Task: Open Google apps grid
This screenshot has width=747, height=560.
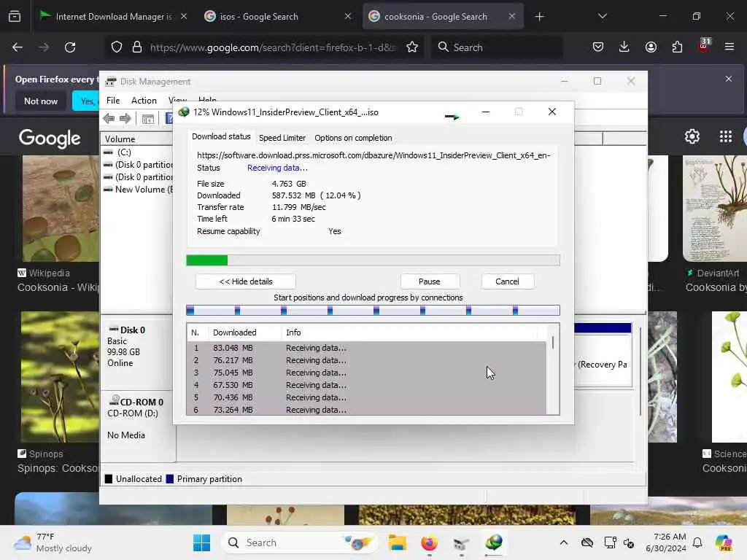Action: (x=726, y=136)
